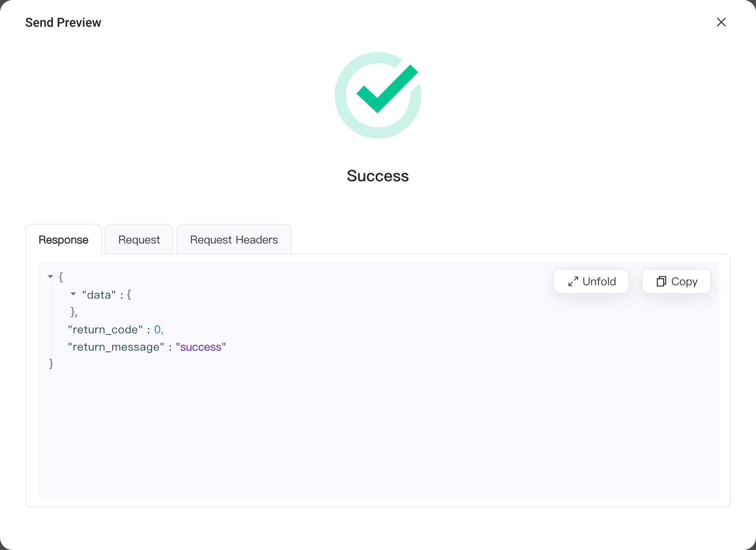
Task: Click the "return_code" key text
Action: coord(105,329)
